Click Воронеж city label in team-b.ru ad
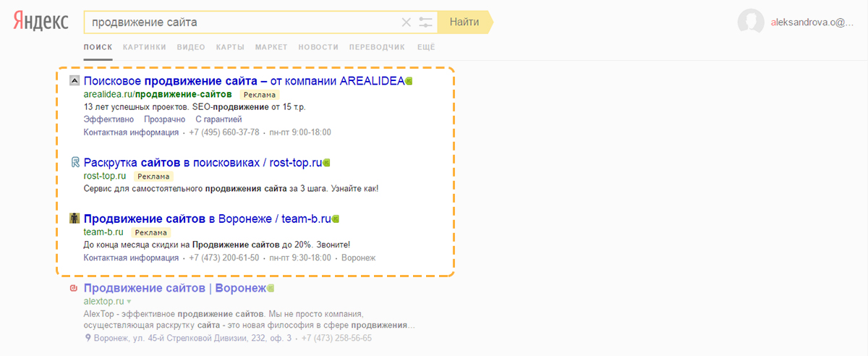 (358, 258)
